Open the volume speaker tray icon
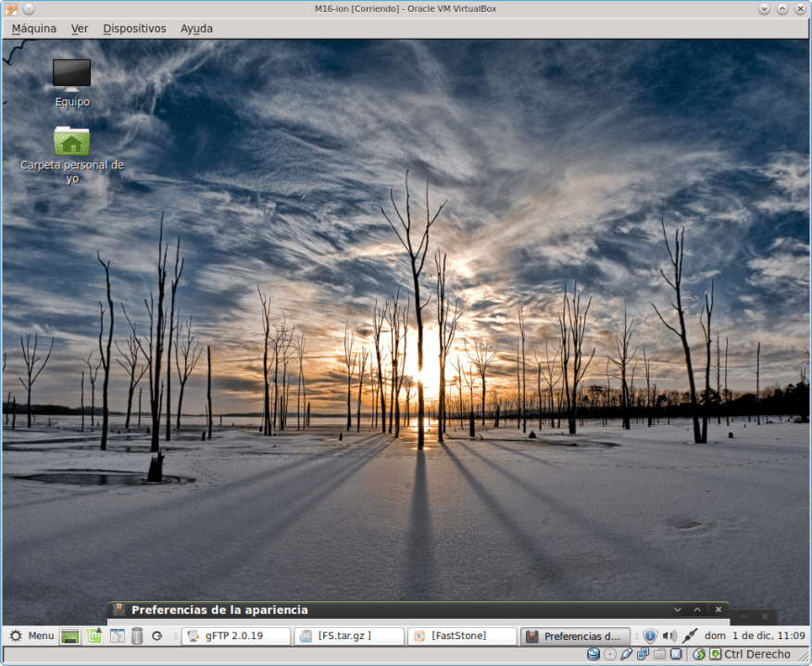 pos(669,636)
